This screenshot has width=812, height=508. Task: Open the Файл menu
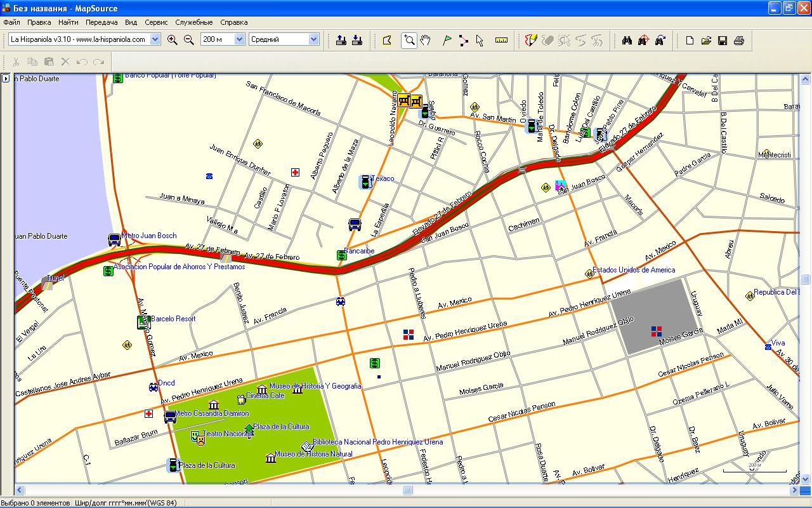point(11,22)
